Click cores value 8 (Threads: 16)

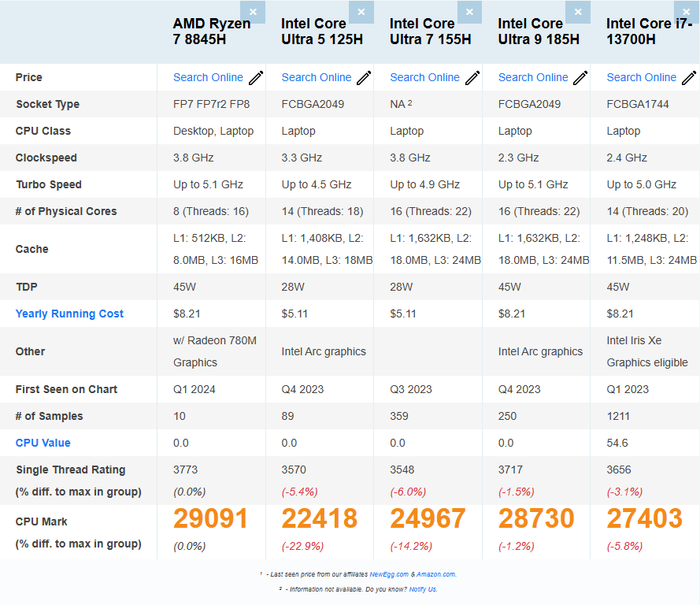point(211,211)
